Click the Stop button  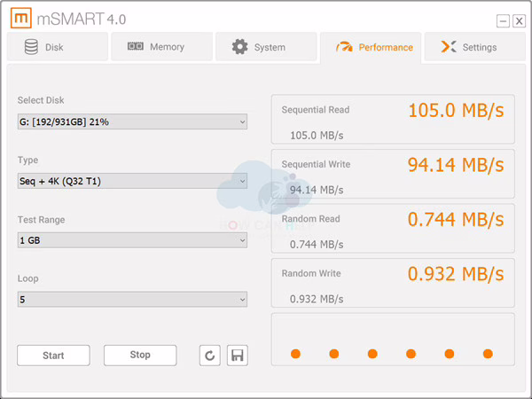pos(140,356)
